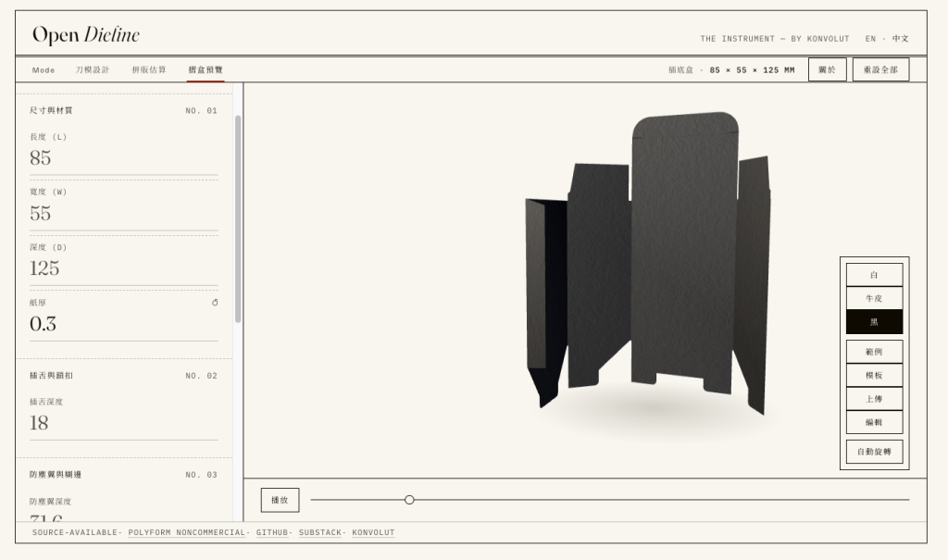Select the 黑 black paper option
Screen dimensions: 948x560
point(874,322)
